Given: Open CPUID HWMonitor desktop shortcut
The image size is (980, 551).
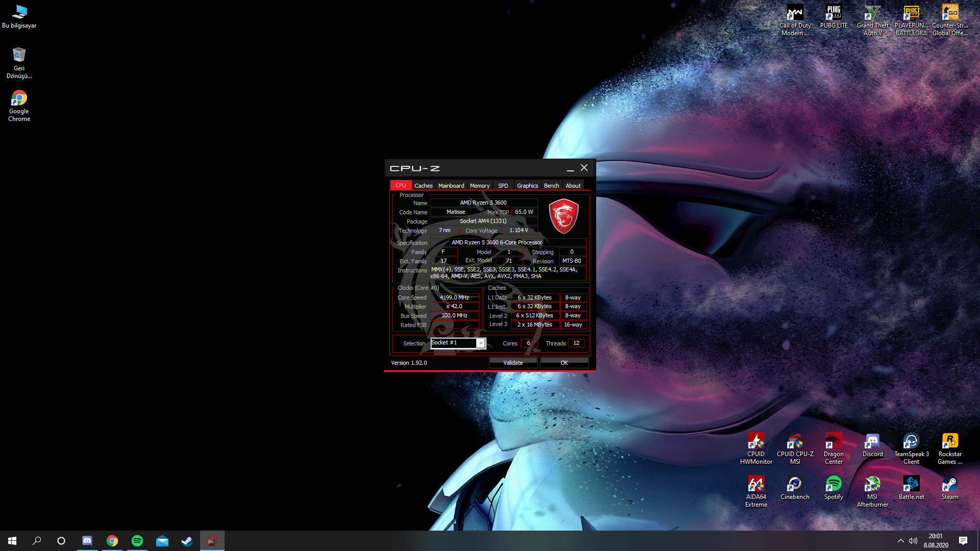Looking at the screenshot, I should [756, 449].
